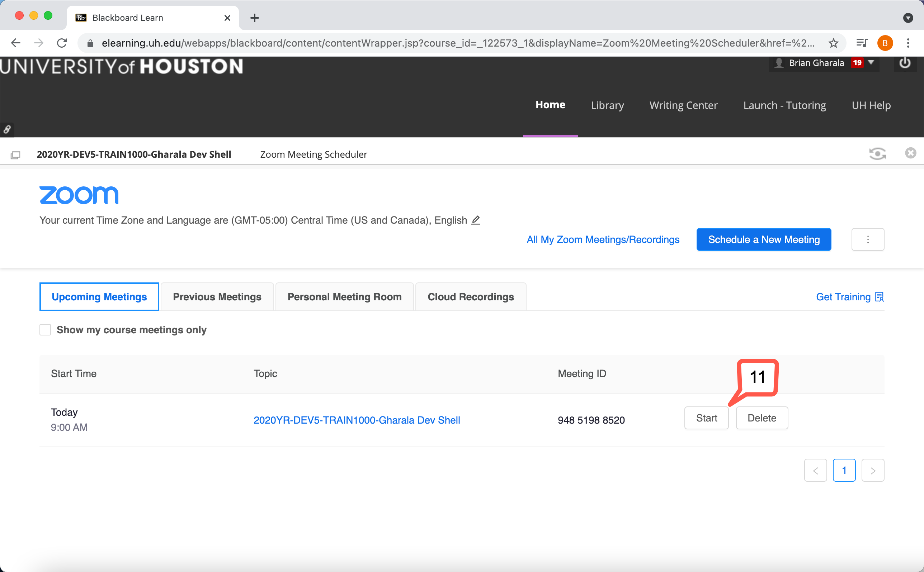924x572 pixels.
Task: Switch to Upcoming Meetings tab
Action: coord(99,297)
